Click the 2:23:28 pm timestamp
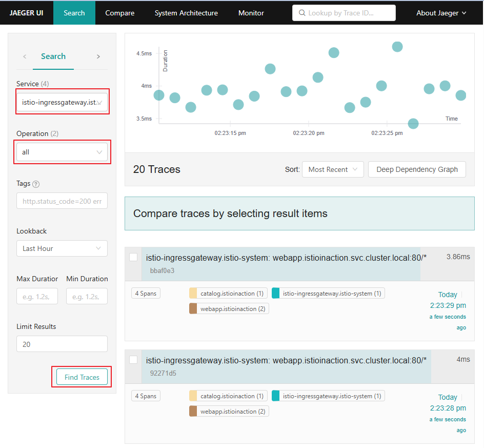 [x=448, y=408]
